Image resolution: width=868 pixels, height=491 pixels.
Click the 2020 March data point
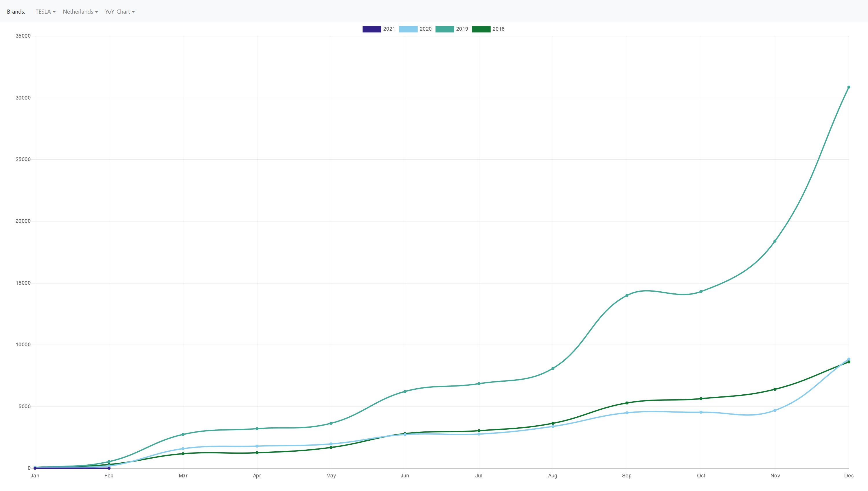click(183, 449)
